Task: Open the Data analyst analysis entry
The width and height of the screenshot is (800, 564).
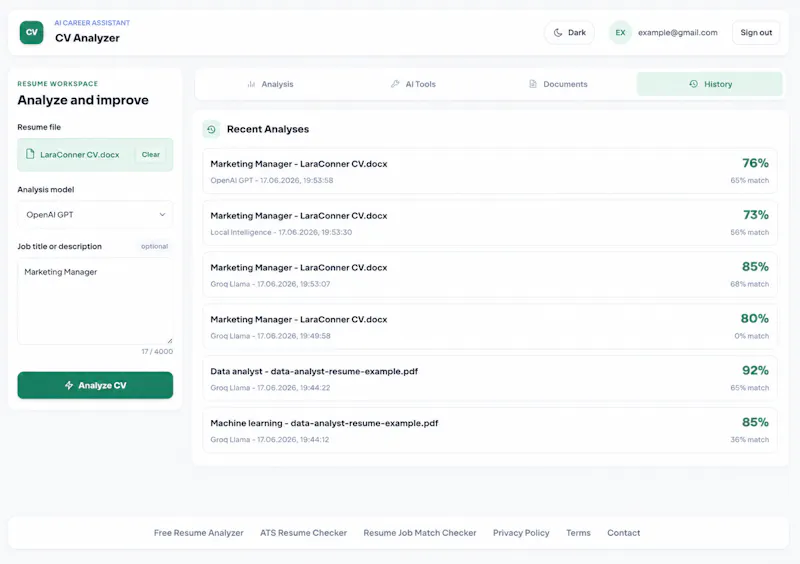Action: tap(490, 379)
